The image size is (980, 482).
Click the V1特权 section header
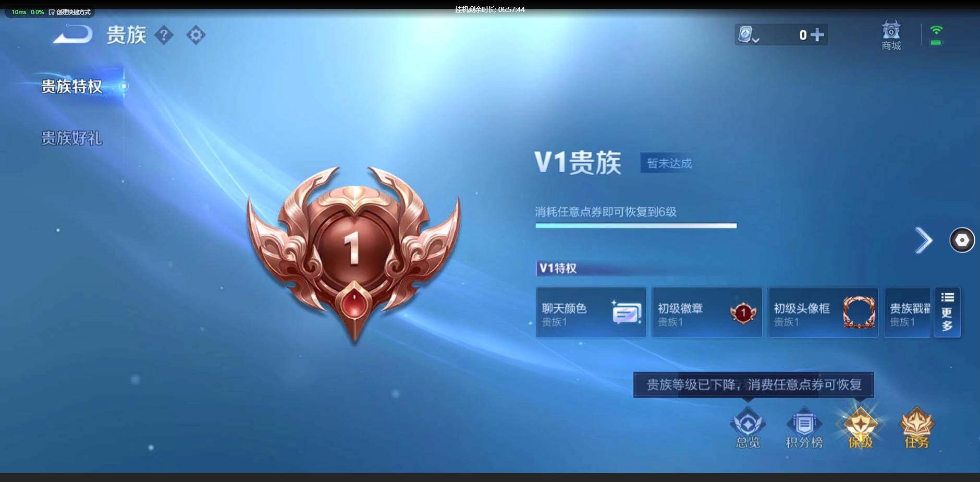click(558, 268)
